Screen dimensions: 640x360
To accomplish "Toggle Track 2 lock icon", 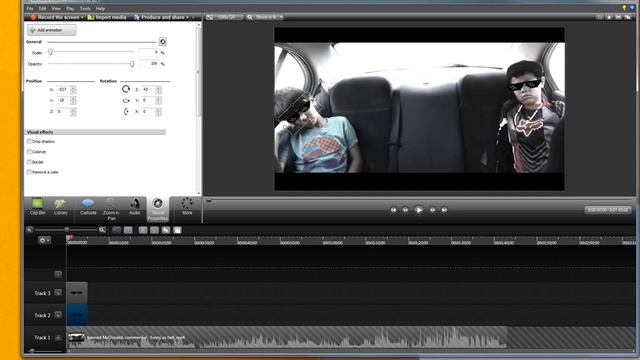I will click(x=58, y=315).
